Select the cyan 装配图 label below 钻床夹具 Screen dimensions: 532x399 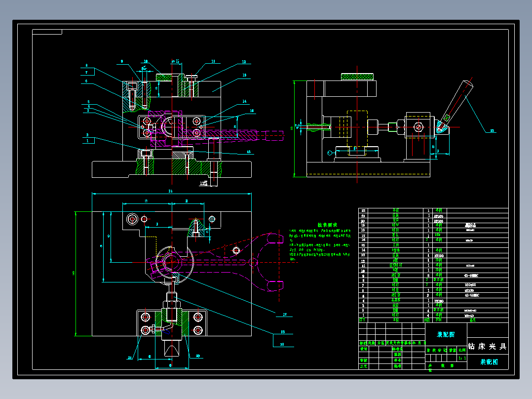click(x=489, y=362)
